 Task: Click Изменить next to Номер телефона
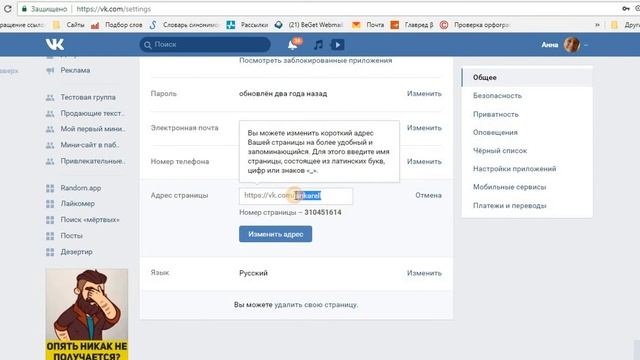424,162
